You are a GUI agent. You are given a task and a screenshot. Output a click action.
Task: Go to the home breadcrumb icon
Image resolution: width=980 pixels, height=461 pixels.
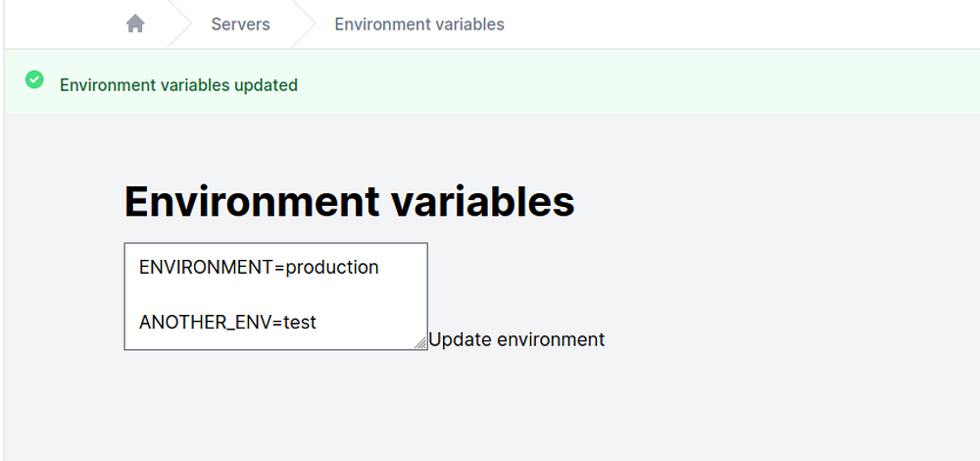135,24
